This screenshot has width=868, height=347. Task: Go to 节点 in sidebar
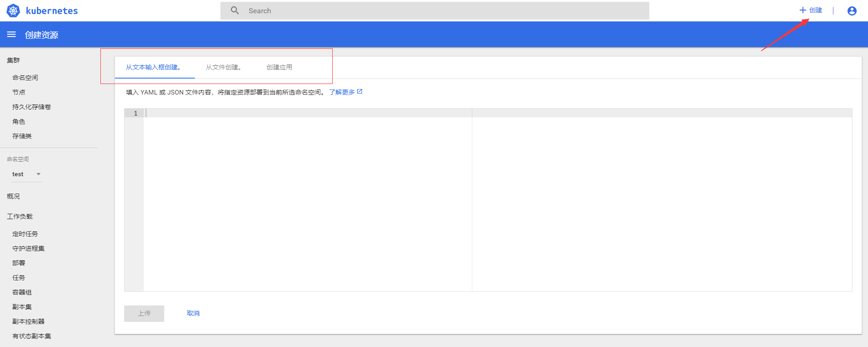(19, 92)
